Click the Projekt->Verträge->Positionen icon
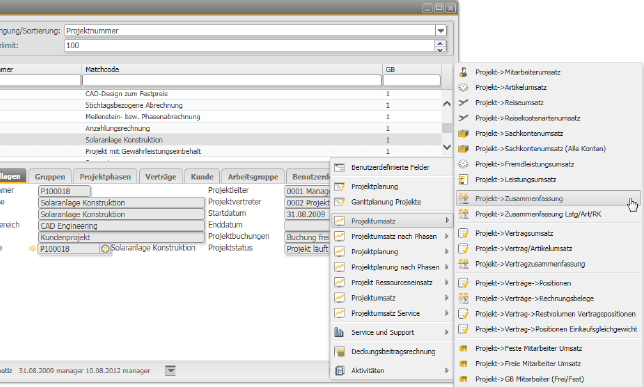644x387 pixels. (463, 283)
